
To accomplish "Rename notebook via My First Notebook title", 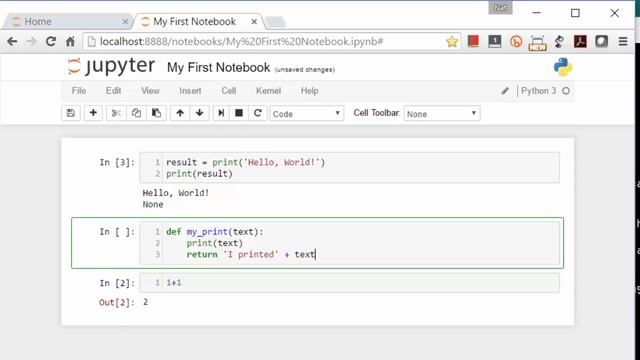I will [218, 67].
